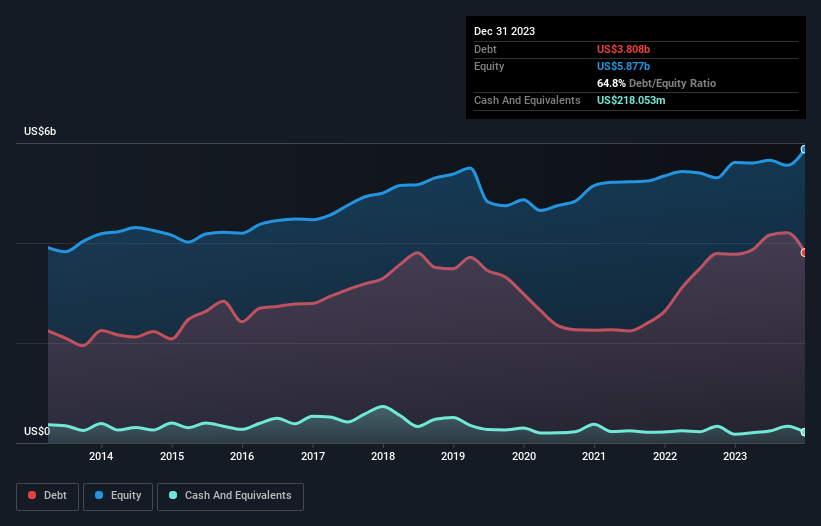The height and width of the screenshot is (526, 821).
Task: Click the 2022 x-axis label
Action: click(x=664, y=456)
